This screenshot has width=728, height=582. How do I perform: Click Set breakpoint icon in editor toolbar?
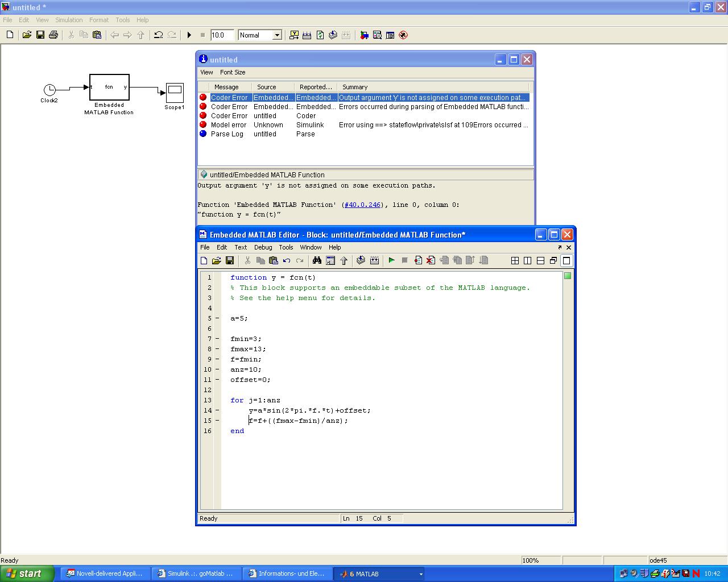point(418,260)
